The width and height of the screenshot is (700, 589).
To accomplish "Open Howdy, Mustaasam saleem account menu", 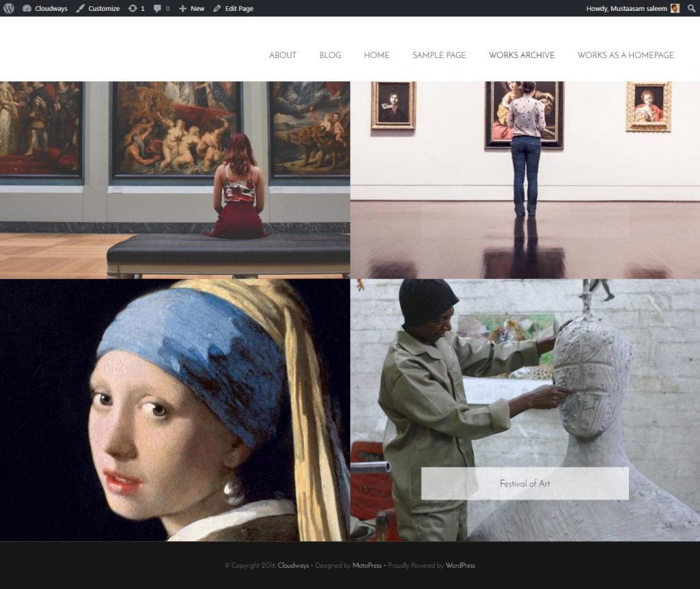I will coord(627,8).
